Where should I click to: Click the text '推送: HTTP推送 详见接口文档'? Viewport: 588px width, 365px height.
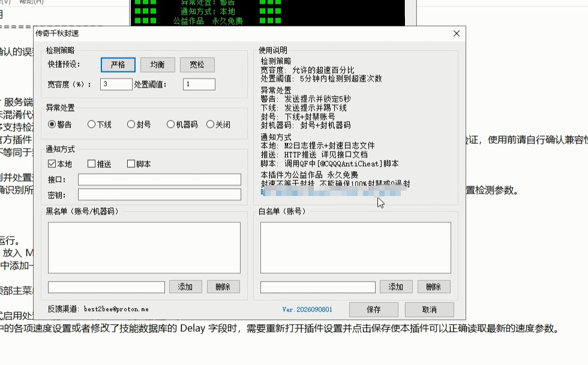pos(314,155)
